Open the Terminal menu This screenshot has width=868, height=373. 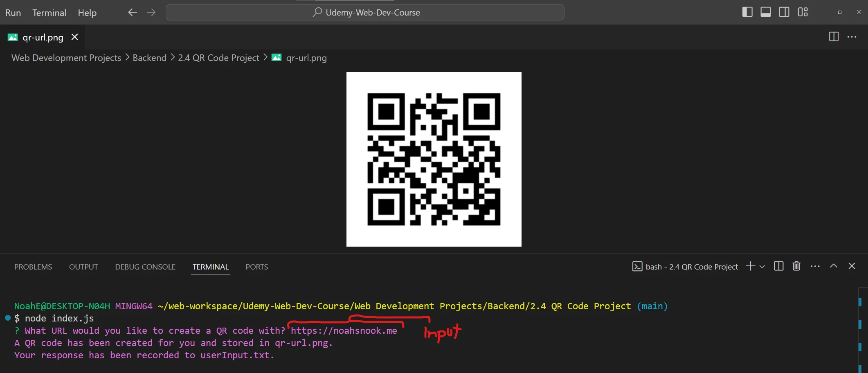49,13
